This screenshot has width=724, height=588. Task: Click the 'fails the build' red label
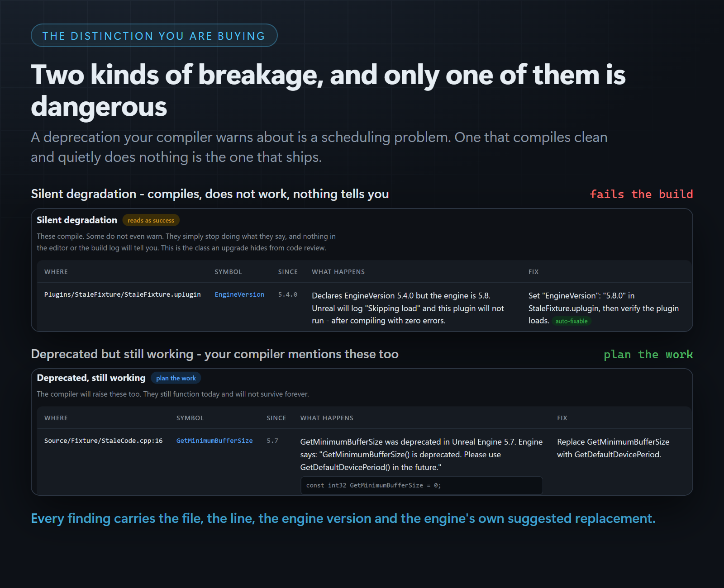[641, 194]
